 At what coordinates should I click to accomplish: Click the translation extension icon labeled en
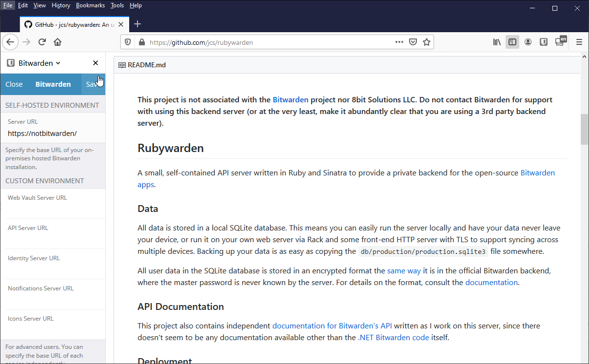tap(560, 41)
